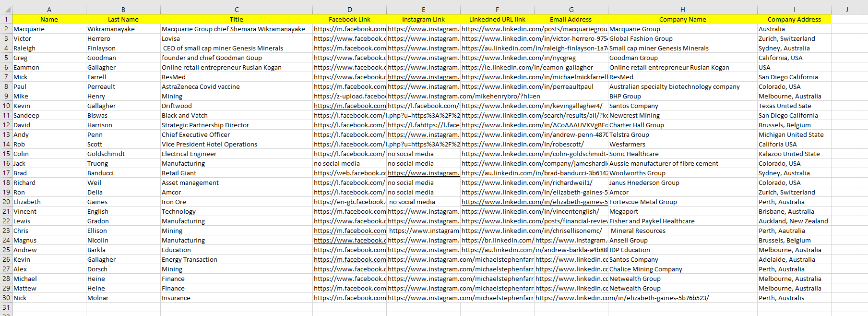The height and width of the screenshot is (316, 868).
Task: Select the "Truong" last name cell
Action: [123, 163]
